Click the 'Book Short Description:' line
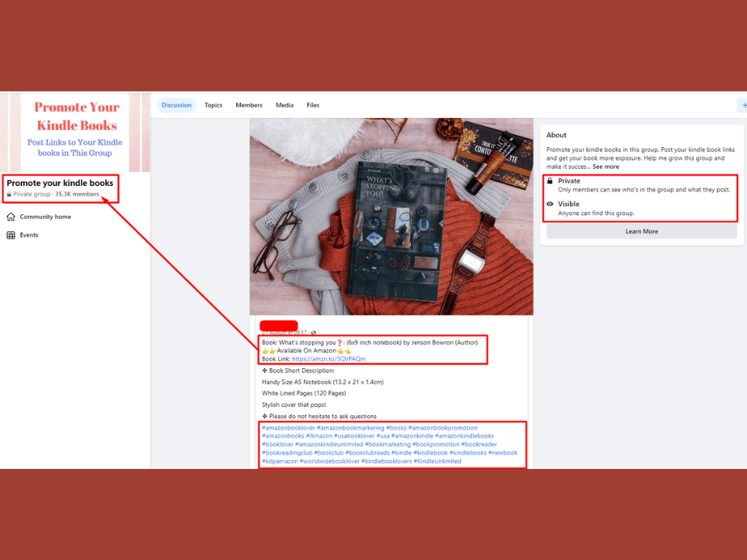Screen dimensions: 747x560 coord(298,370)
